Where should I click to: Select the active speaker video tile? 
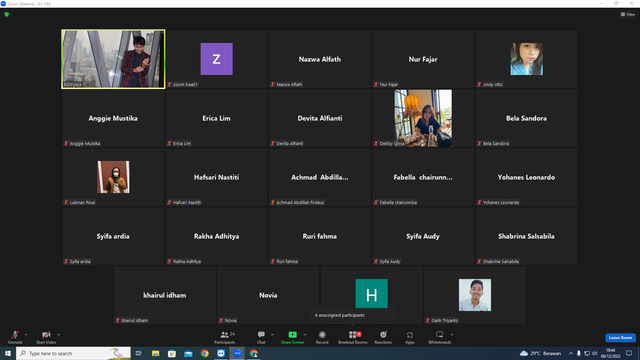coord(113,59)
